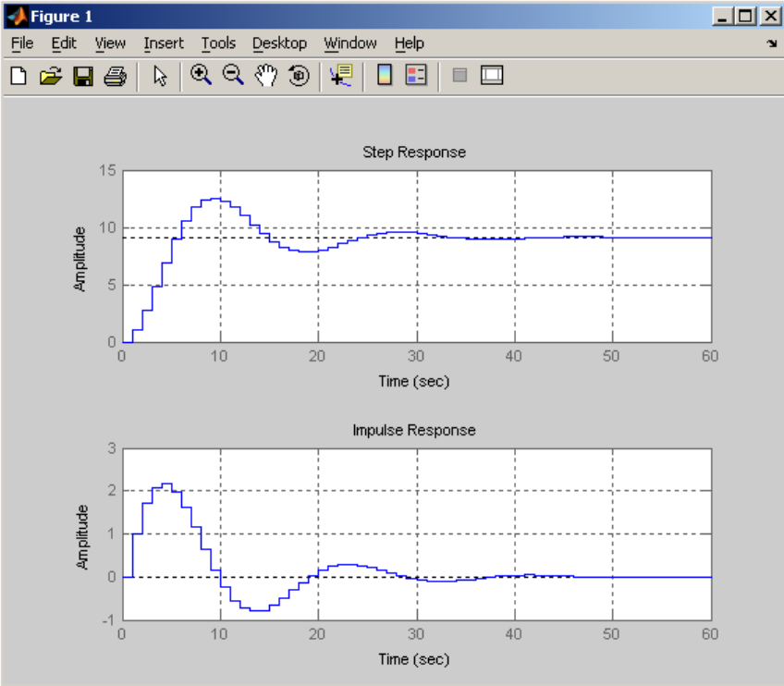784x686 pixels.
Task: Insert a colorbar from the toolbar
Action: coord(385,75)
